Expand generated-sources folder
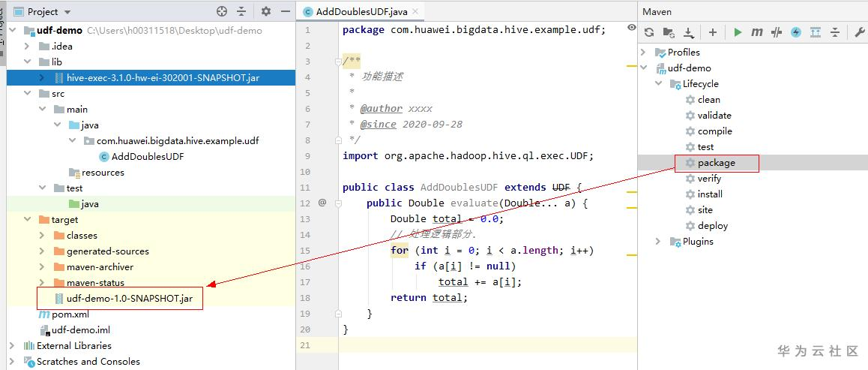This screenshot has width=868, height=370. 42,251
